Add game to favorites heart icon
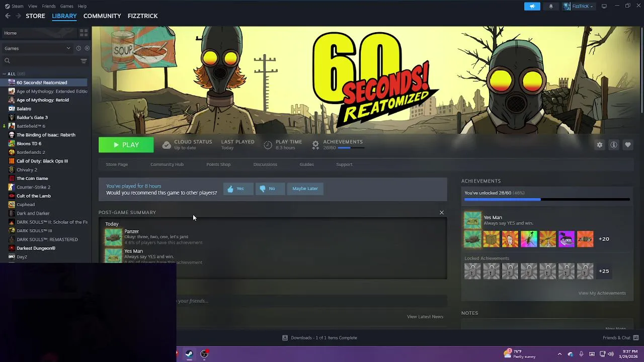This screenshot has height=362, width=644. [628, 145]
